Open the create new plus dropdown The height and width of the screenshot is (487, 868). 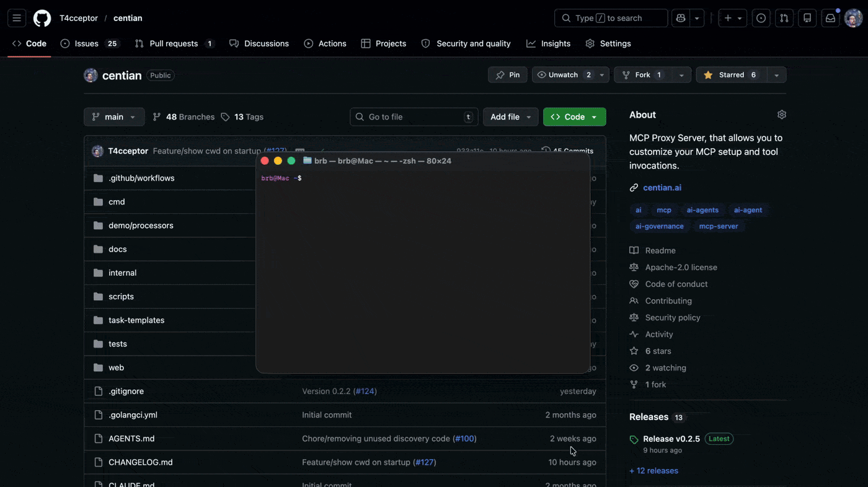coord(733,18)
